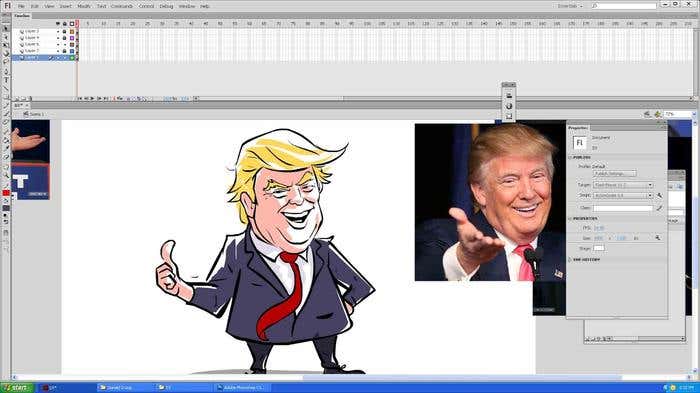Select the Eraser tool
Screen dimensions: 700x393
6,157
